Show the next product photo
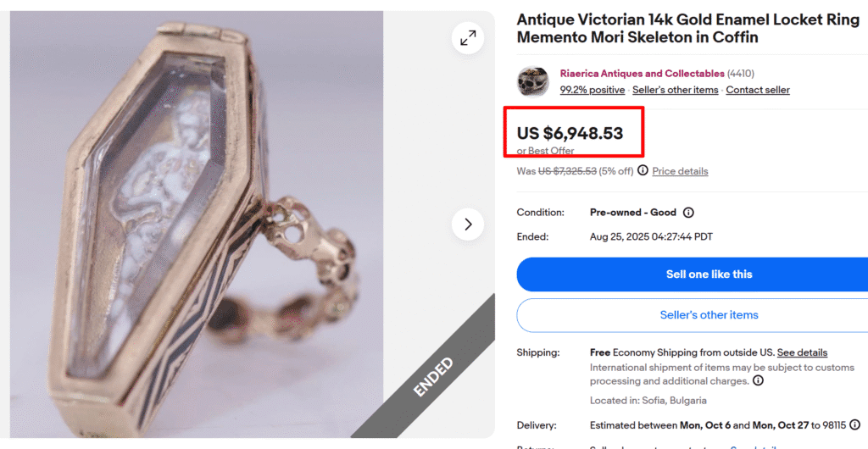868x449 pixels. click(468, 224)
